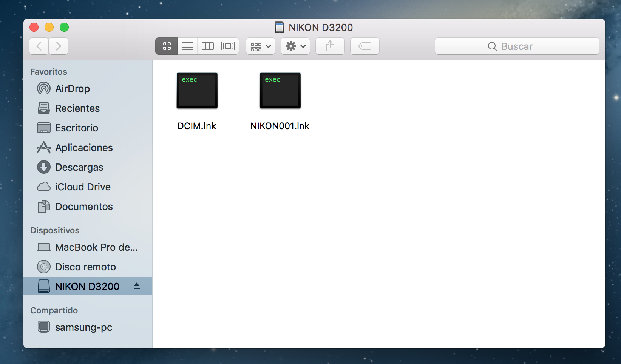
Task: Click the Escritorio sidebar icon
Action: (44, 128)
